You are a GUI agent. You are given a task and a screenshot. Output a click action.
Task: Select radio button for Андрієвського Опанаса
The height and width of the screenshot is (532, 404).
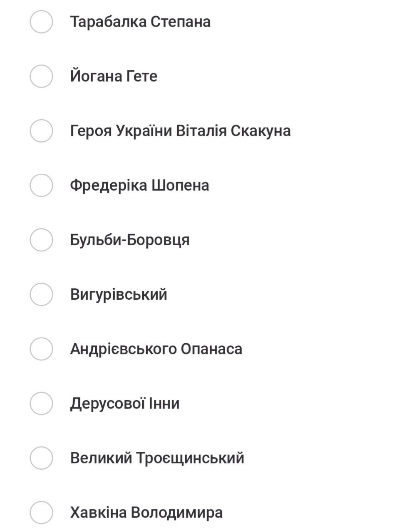[41, 349]
